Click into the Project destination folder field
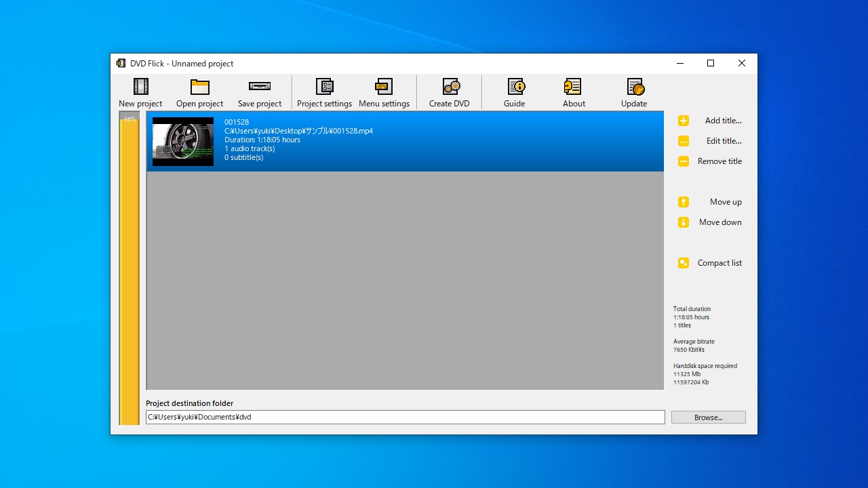Screen dimensions: 868x488 (x=406, y=418)
